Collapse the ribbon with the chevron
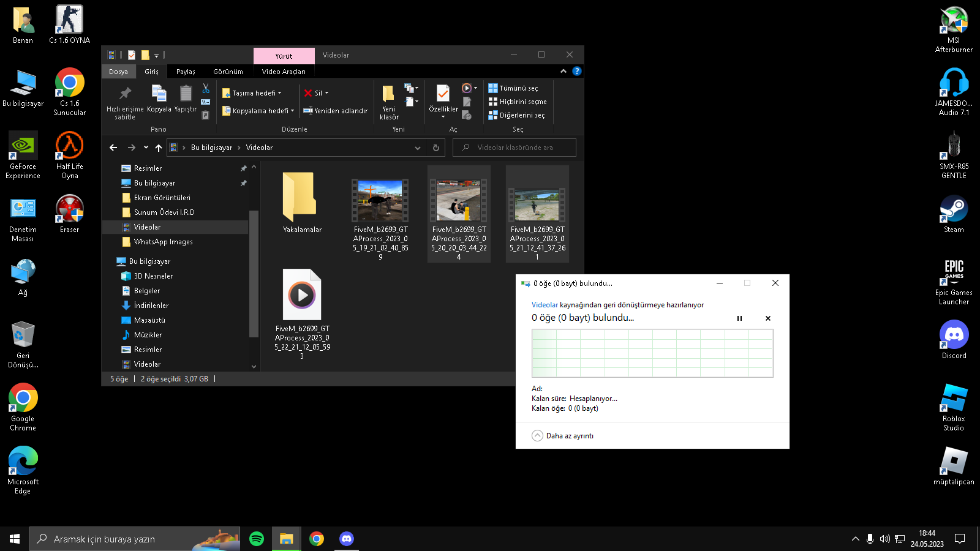The height and width of the screenshot is (551, 980). (x=563, y=71)
